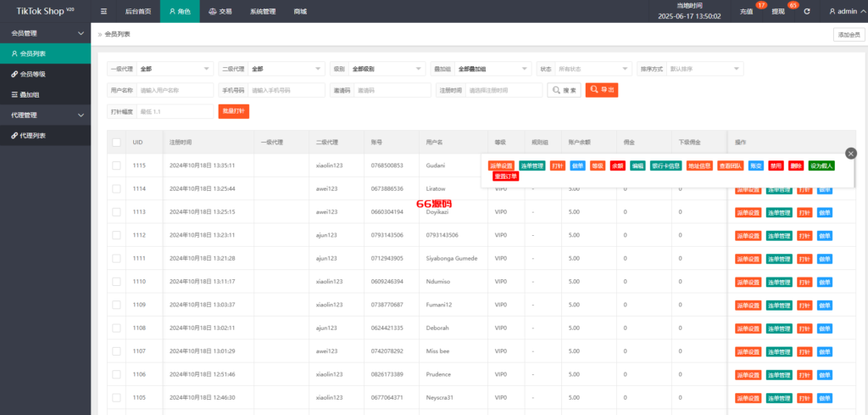Select 叠加组 in the sidebar
The height and width of the screenshot is (415, 868).
click(x=46, y=95)
